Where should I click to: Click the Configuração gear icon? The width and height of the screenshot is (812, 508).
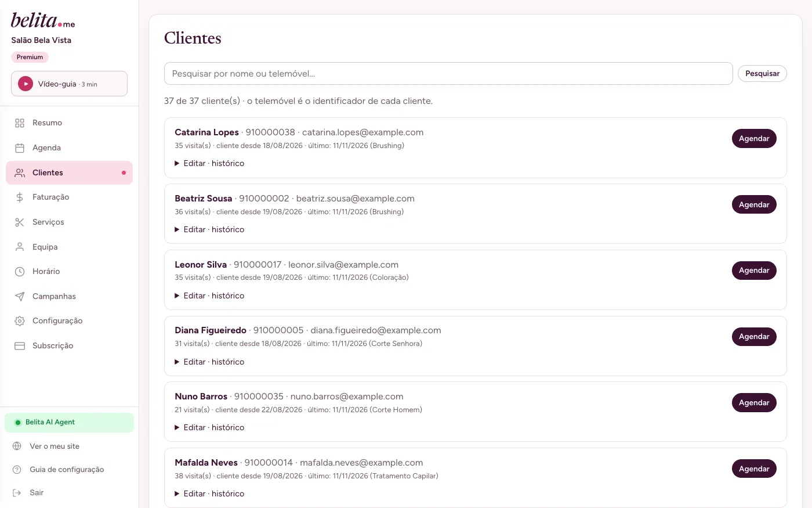[20, 321]
